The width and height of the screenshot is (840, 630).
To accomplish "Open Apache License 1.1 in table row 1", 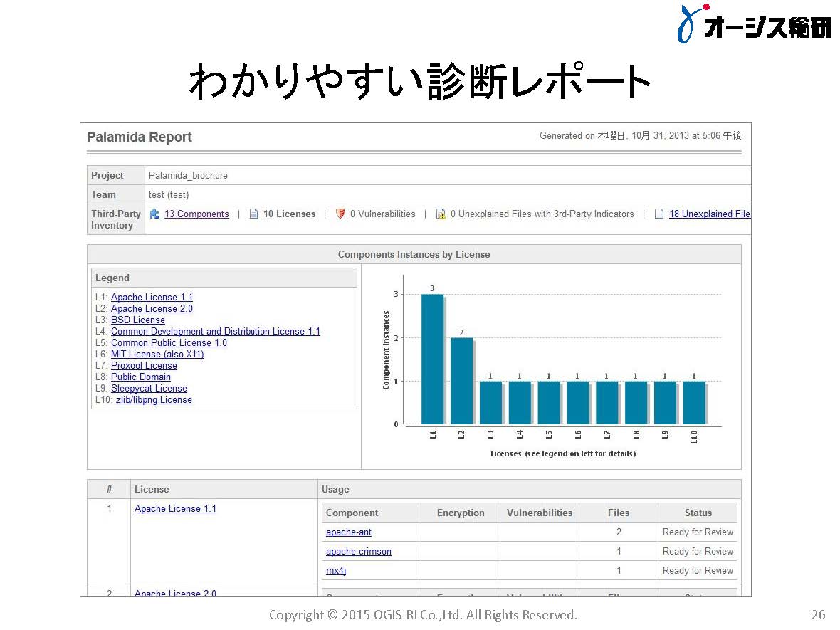I will [x=175, y=508].
